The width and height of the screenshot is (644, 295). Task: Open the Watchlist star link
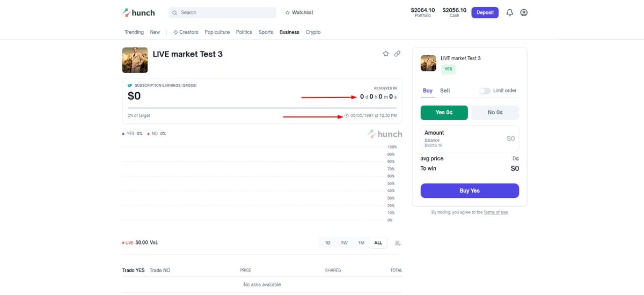299,12
